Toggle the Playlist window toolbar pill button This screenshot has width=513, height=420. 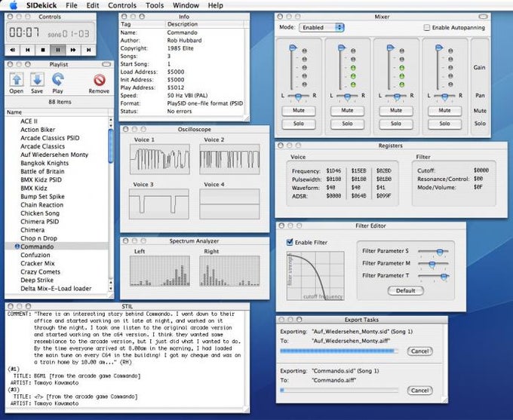point(106,64)
